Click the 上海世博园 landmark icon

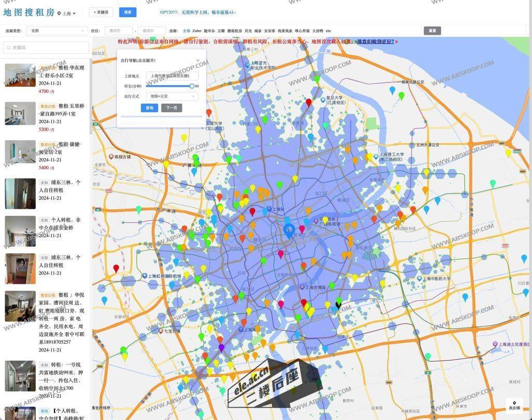point(302,287)
